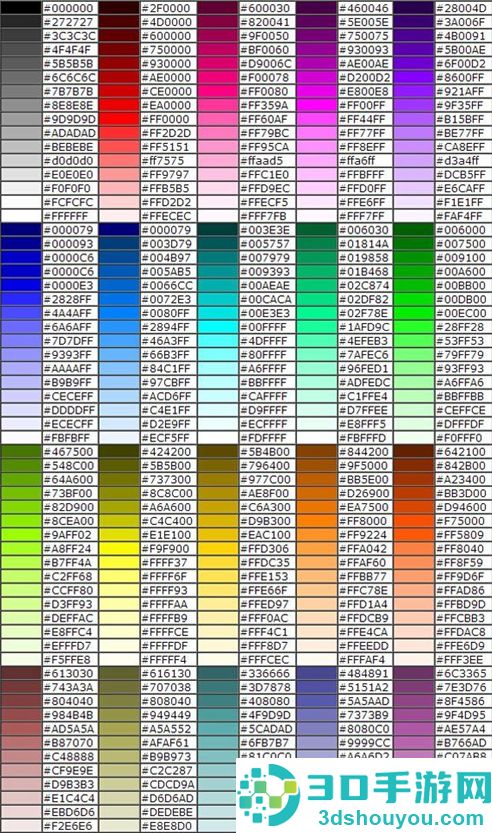Click the hex value #4DFFFF

[264, 341]
